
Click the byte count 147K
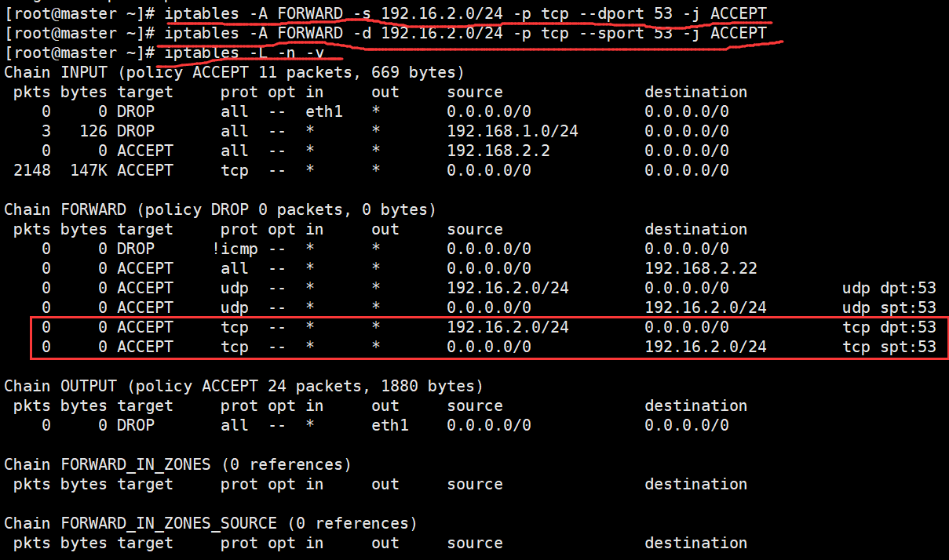pos(89,170)
